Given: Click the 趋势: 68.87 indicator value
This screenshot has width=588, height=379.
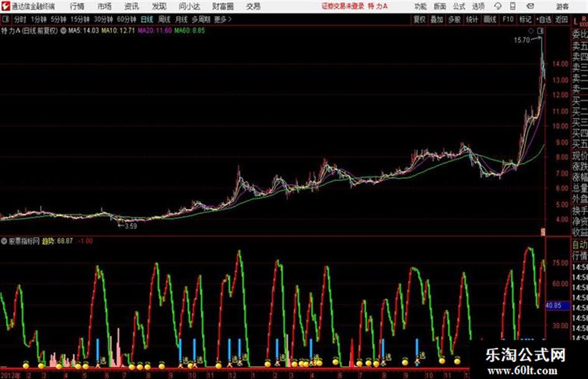Looking at the screenshot, I should pos(57,241).
